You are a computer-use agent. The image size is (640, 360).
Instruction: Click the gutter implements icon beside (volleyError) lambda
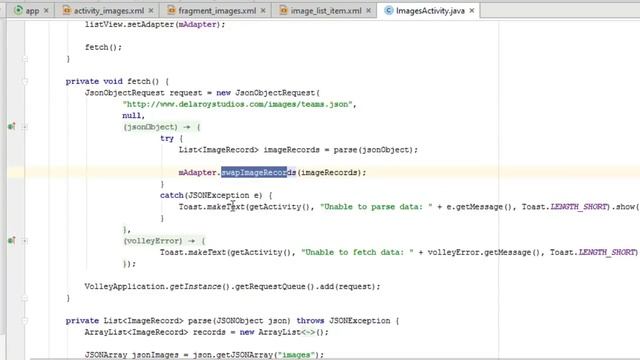click(11, 240)
